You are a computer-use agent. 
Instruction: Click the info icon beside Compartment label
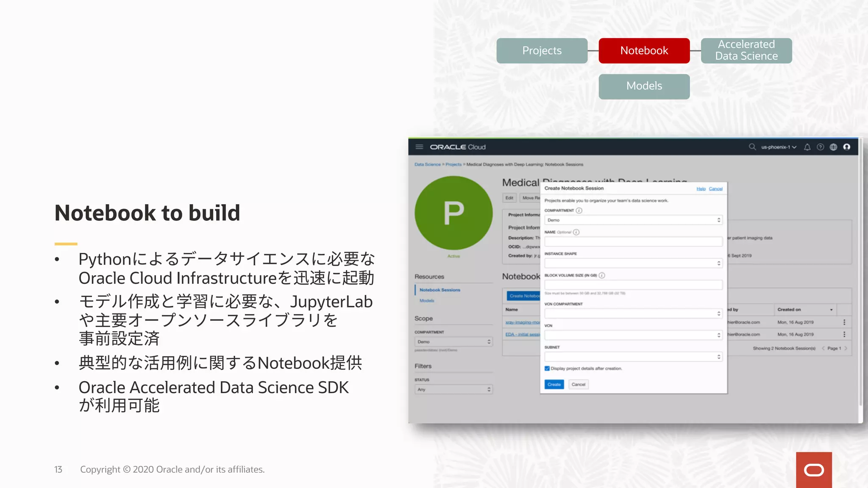579,211
